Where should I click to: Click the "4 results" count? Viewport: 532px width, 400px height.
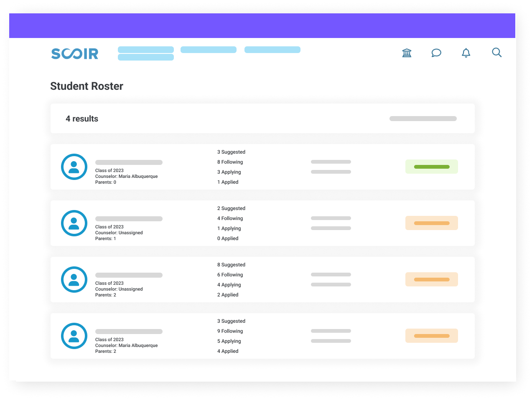[x=82, y=119]
